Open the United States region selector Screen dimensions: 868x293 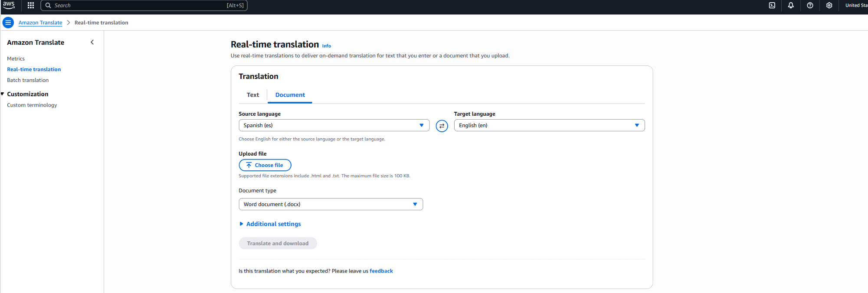(x=856, y=5)
